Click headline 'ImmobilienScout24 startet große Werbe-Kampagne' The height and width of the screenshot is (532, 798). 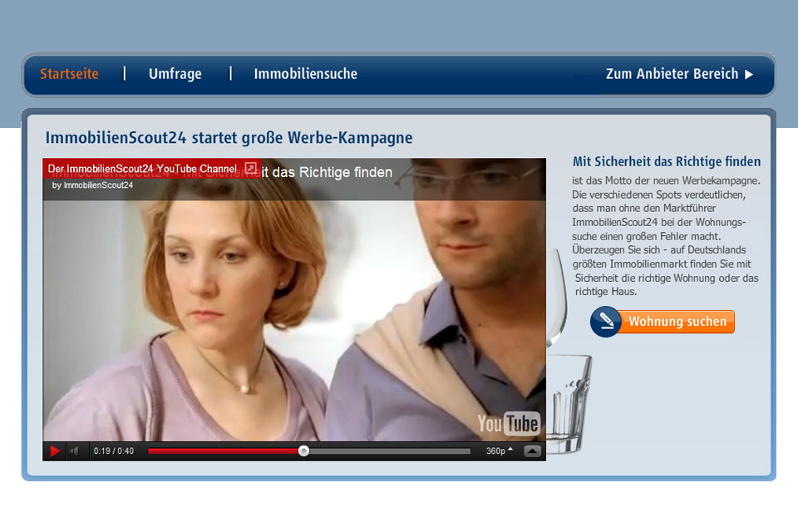pos(229,138)
